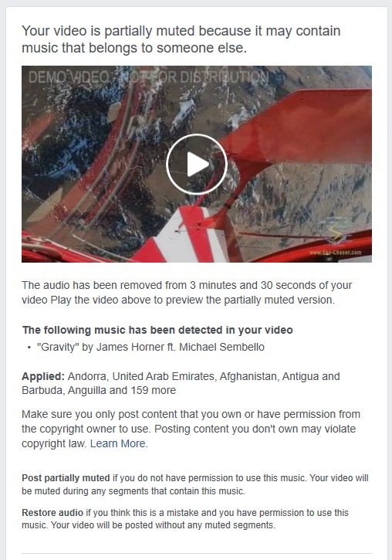The height and width of the screenshot is (560, 392).
Task: Click the red and white striped tail fin
Action: [x=185, y=234]
